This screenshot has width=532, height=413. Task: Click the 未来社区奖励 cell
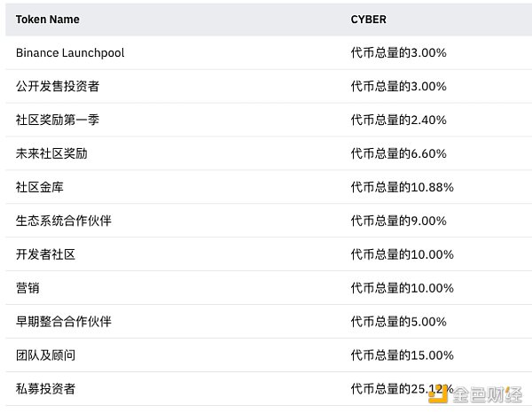coord(51,153)
